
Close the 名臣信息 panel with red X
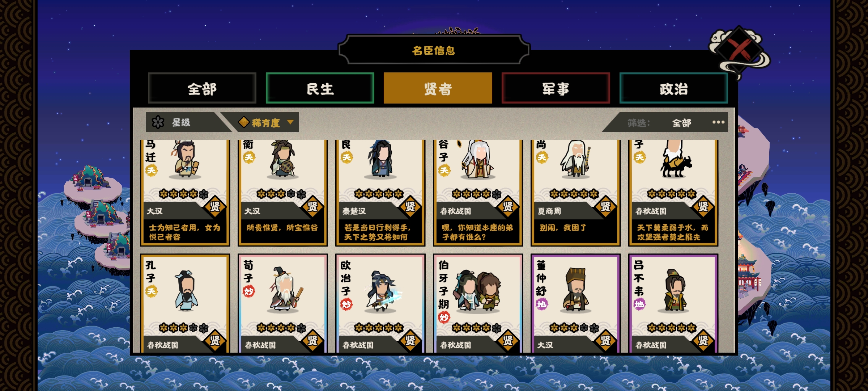[739, 50]
